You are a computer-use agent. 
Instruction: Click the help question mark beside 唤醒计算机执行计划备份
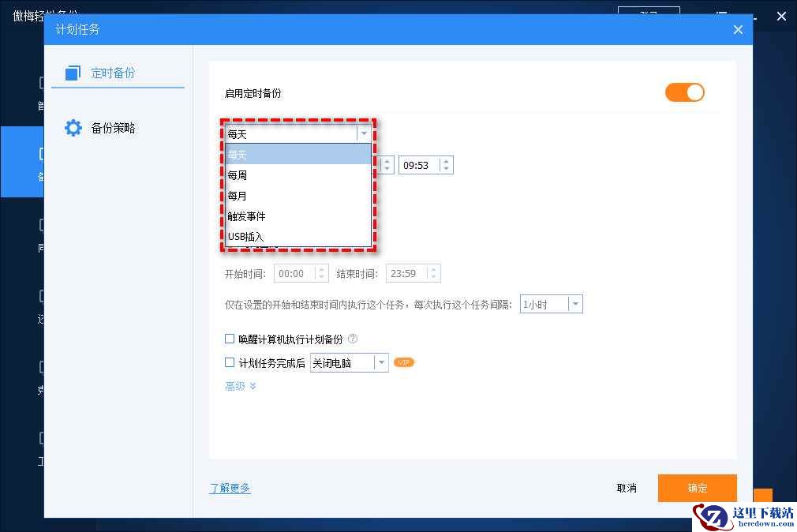353,339
